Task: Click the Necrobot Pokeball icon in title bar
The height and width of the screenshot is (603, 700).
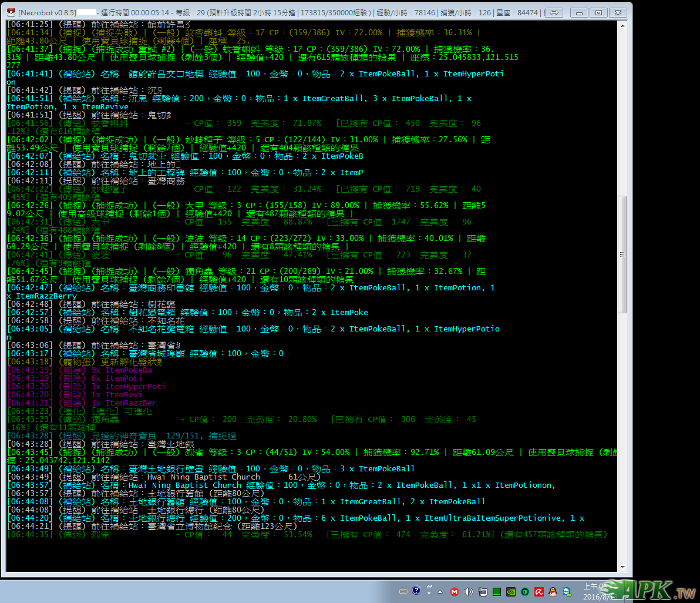Action: 11,12
